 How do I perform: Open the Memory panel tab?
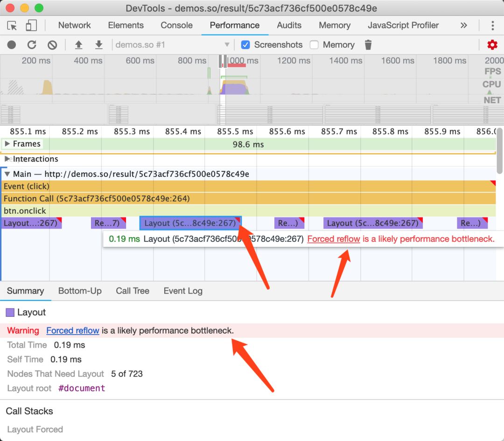pyautogui.click(x=335, y=25)
